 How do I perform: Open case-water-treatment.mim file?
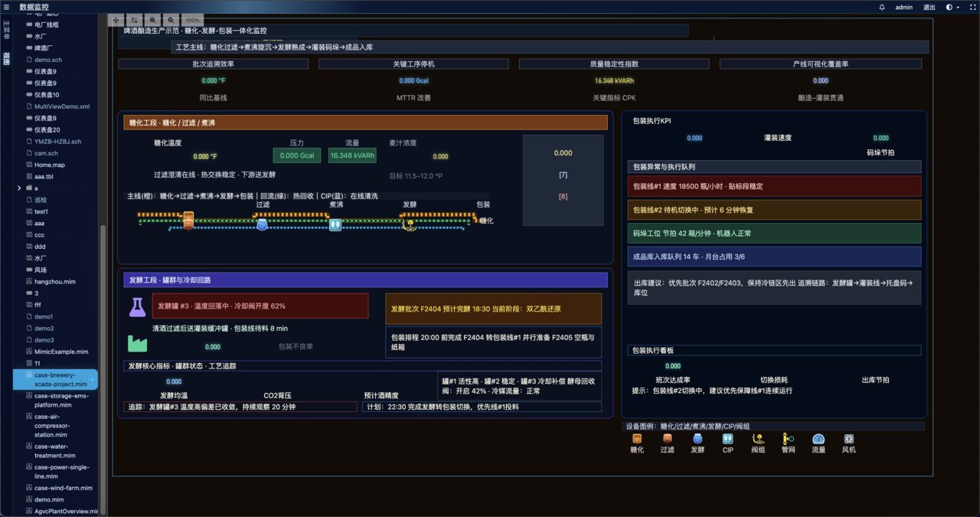(55, 451)
